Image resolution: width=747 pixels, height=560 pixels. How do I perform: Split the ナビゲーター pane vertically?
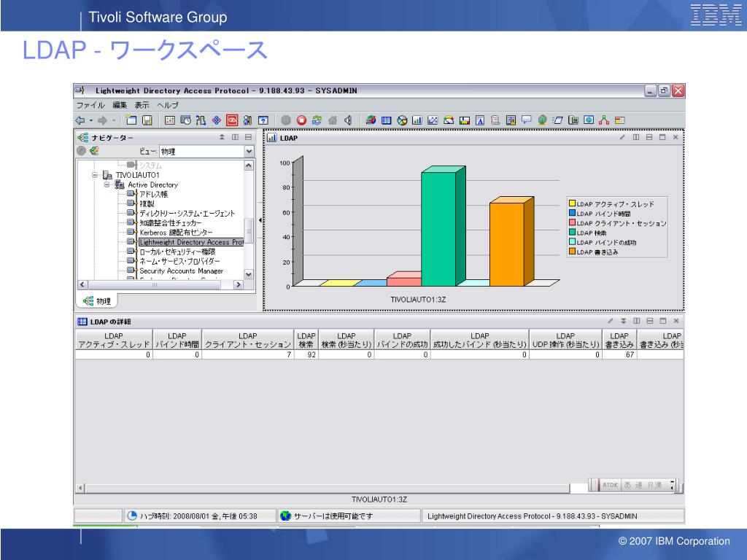(x=235, y=137)
